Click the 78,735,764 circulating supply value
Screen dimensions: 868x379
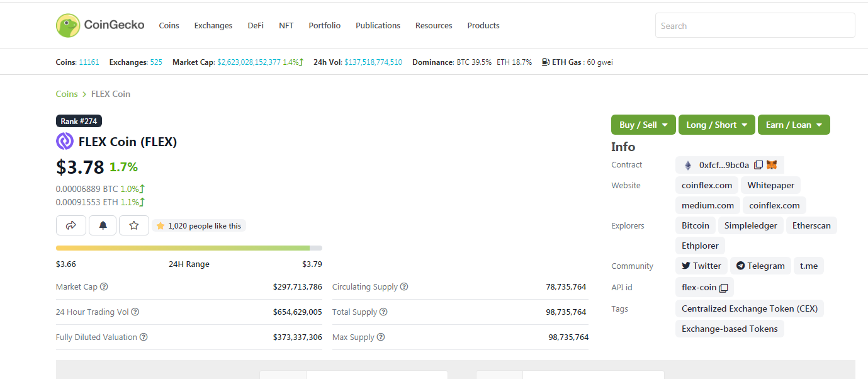(x=566, y=286)
